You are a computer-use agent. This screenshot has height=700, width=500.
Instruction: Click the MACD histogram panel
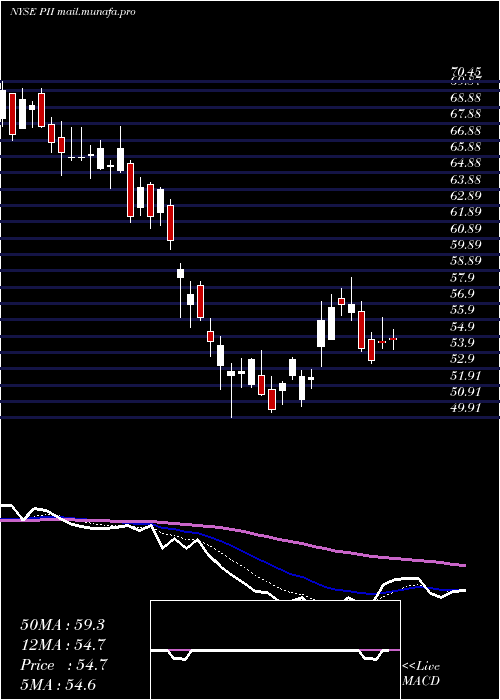coord(275,650)
